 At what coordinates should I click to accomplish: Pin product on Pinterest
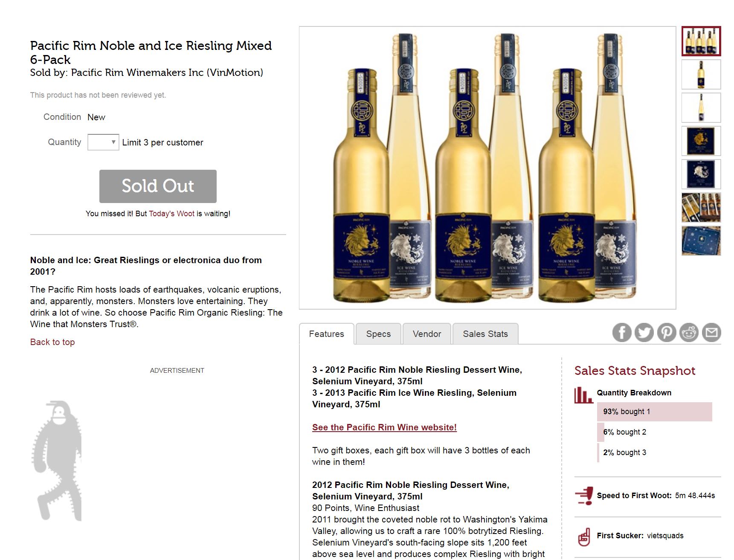[667, 333]
